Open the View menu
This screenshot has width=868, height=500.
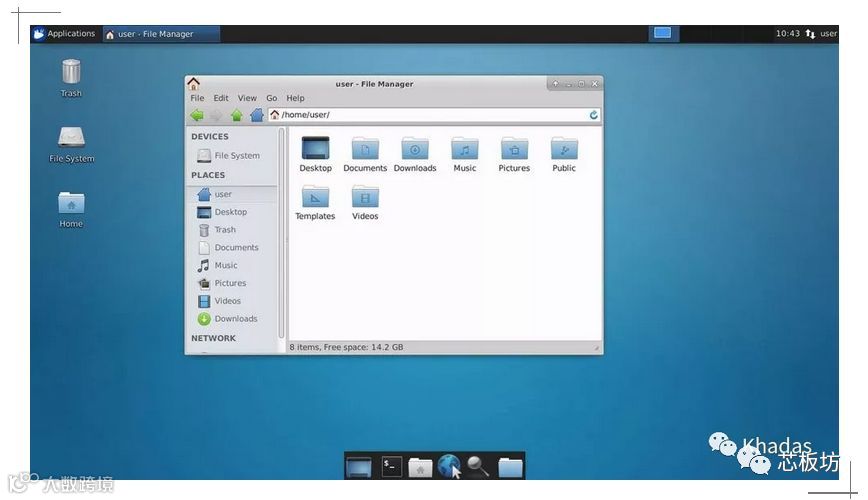click(x=247, y=98)
